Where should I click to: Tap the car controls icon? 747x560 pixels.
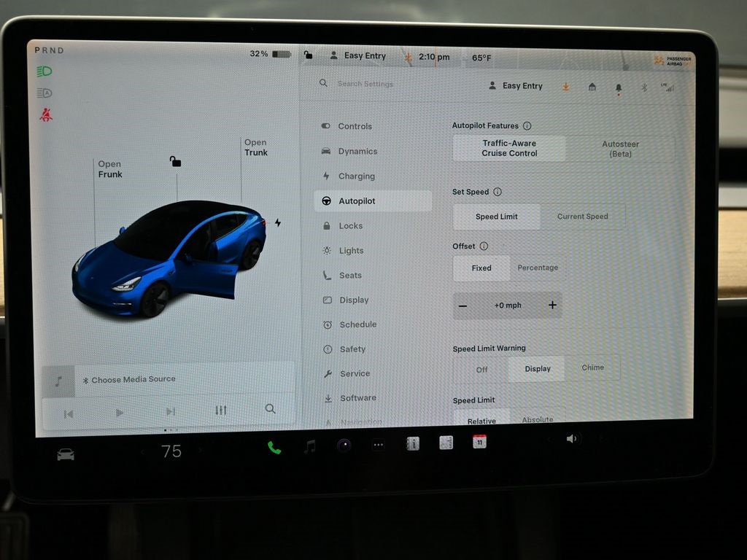[x=66, y=454]
